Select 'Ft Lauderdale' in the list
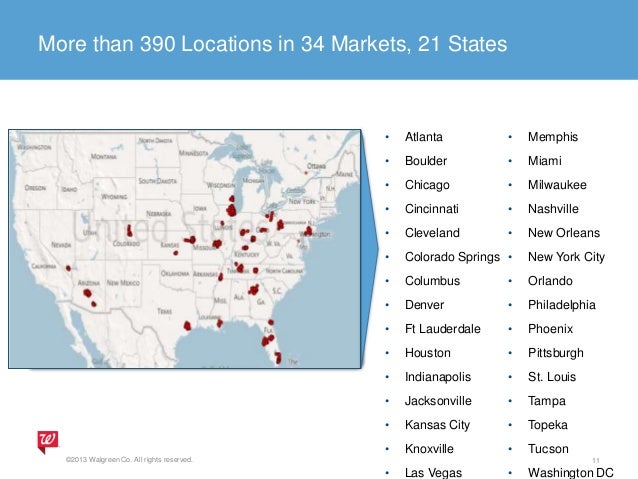The image size is (638, 479). pos(443,329)
